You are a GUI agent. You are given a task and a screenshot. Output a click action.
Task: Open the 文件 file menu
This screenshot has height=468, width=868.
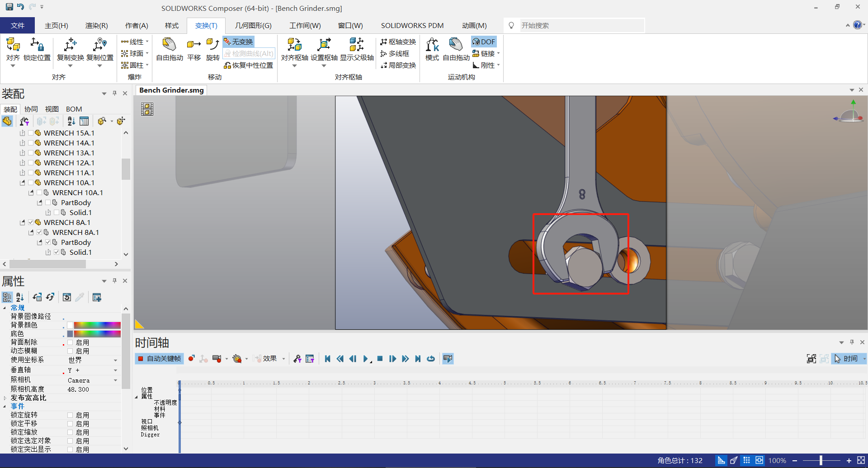tap(18, 25)
